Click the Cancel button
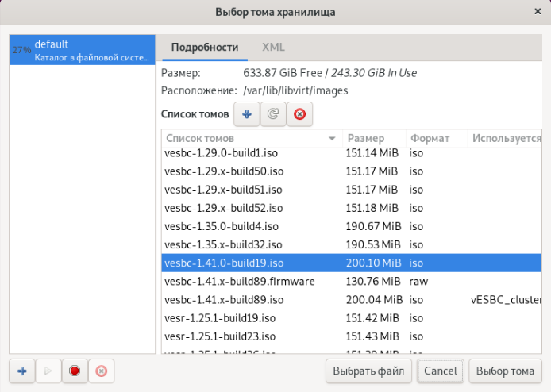Screen dimensions: 551x392 tap(440, 371)
